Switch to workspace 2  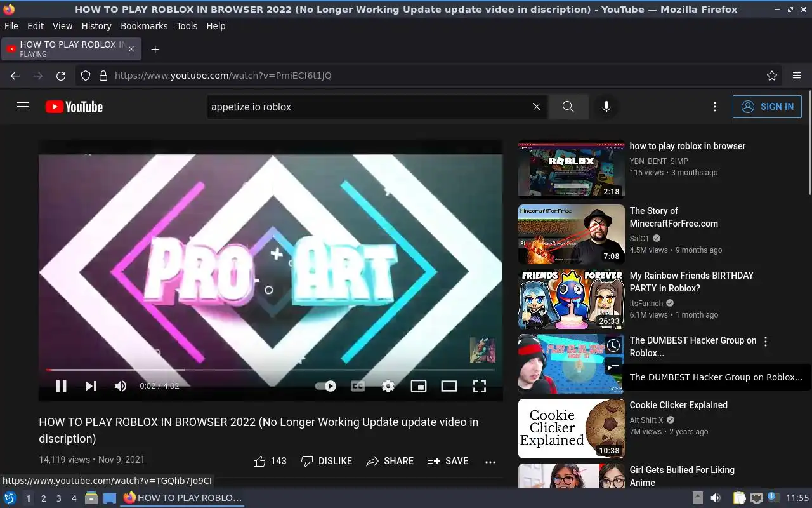point(44,498)
